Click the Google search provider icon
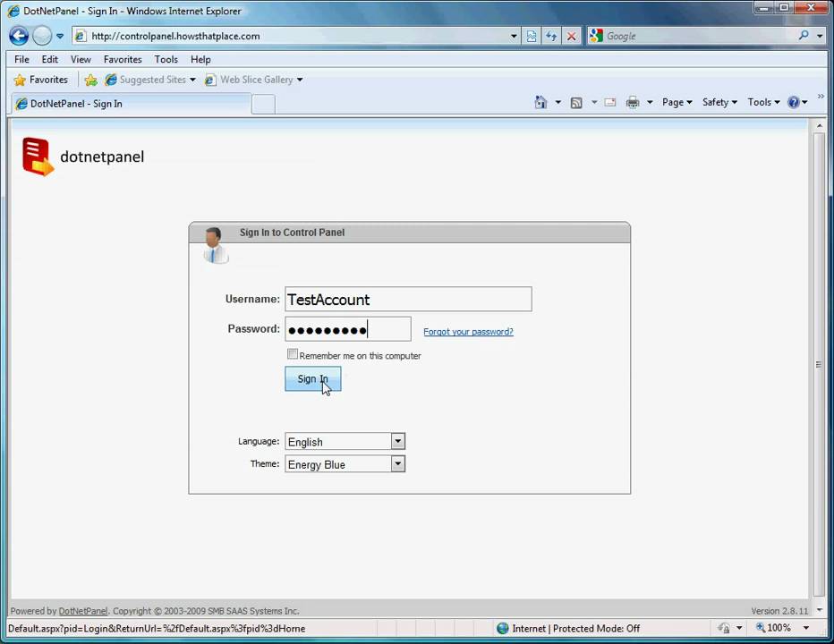Screen dimensions: 834x644 [596, 36]
